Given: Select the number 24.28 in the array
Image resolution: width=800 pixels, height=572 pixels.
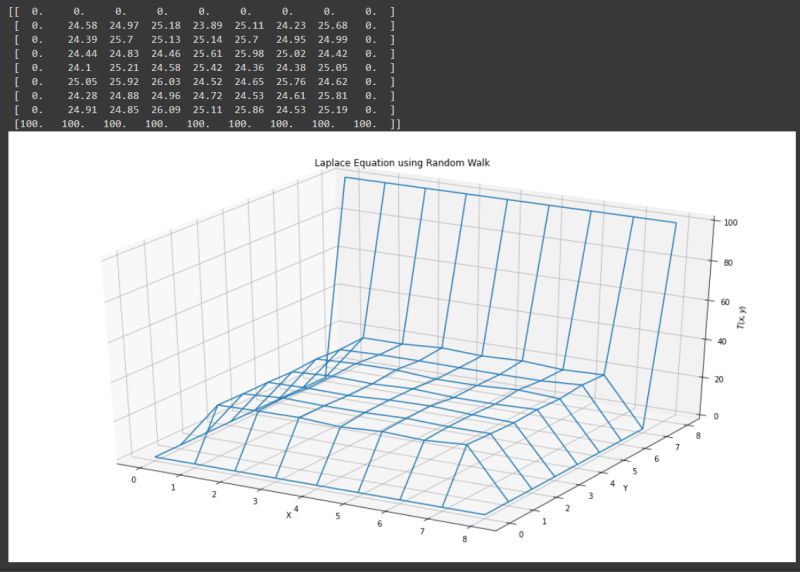Looking at the screenshot, I should 82,95.
